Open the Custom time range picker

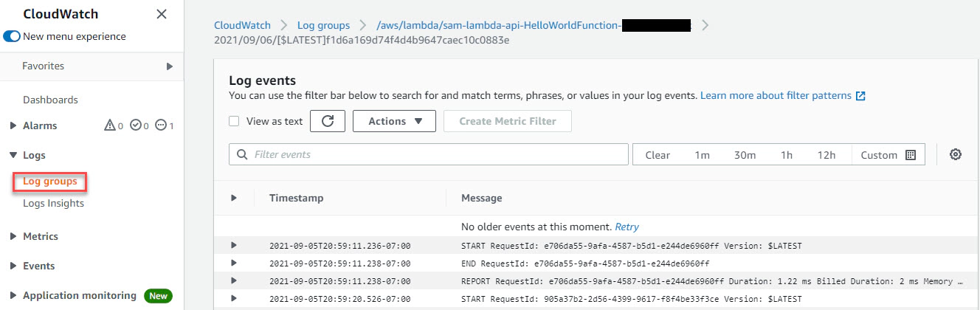[x=888, y=155]
